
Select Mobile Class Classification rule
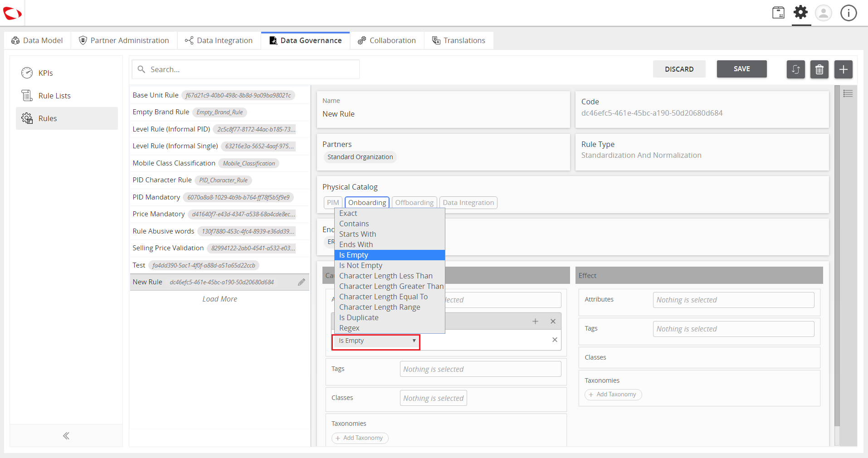pos(219,163)
